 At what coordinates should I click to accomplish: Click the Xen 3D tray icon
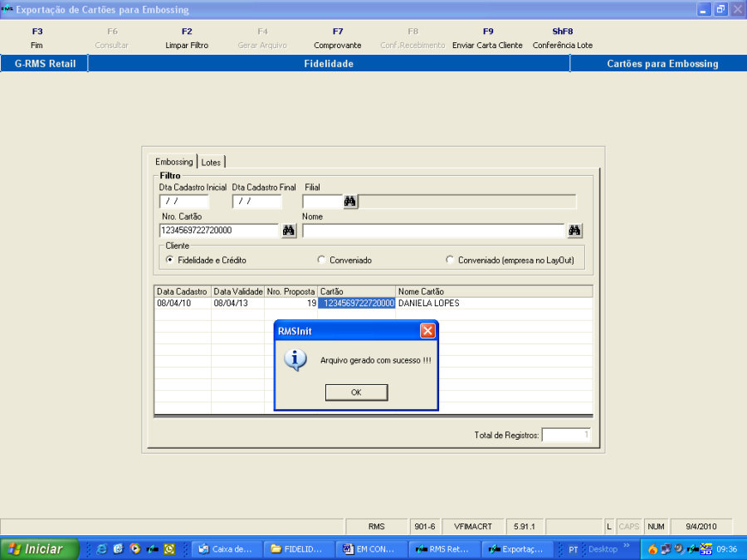pos(706,549)
